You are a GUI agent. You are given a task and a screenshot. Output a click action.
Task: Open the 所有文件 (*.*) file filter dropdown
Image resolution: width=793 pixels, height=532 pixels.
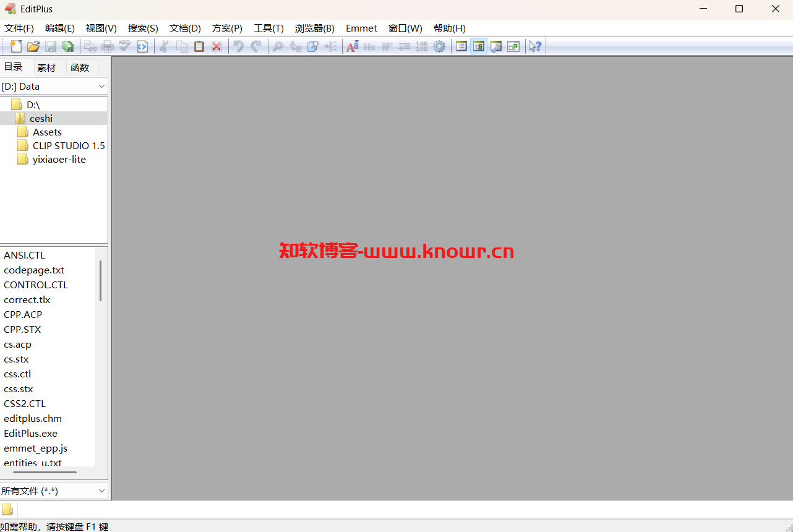(x=54, y=491)
